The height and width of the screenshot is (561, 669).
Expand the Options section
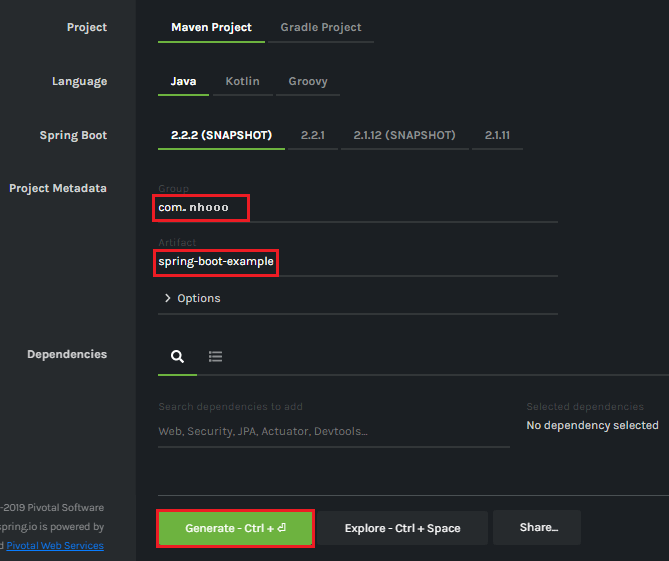click(198, 298)
